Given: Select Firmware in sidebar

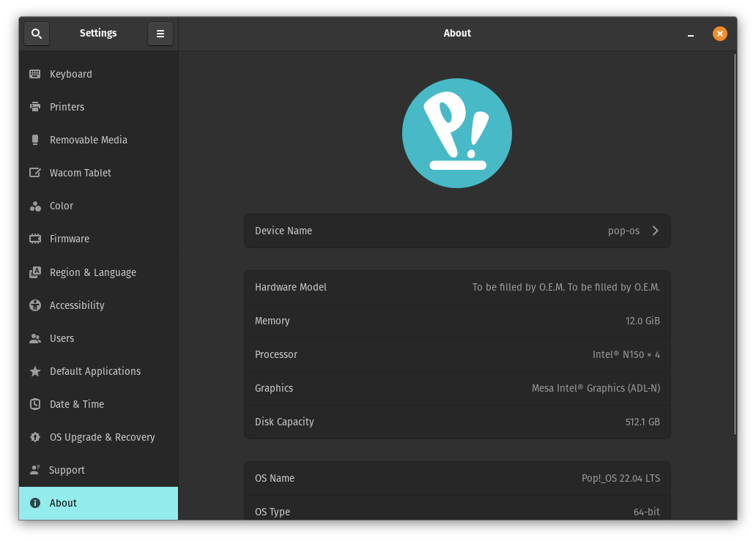Looking at the screenshot, I should pos(98,239).
